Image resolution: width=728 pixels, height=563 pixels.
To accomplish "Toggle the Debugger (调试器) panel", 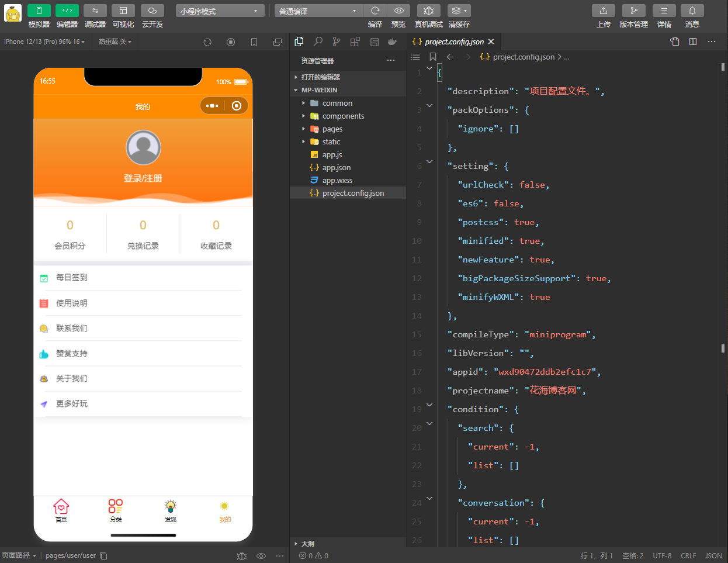I will pos(95,11).
